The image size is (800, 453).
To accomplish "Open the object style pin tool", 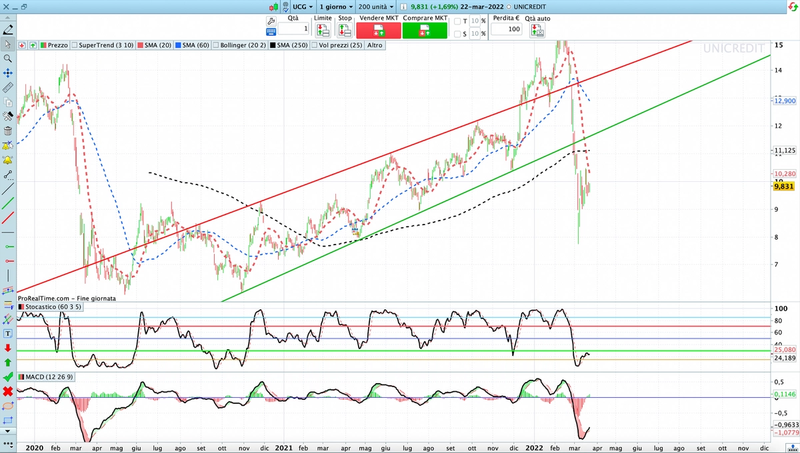I will point(8,117).
